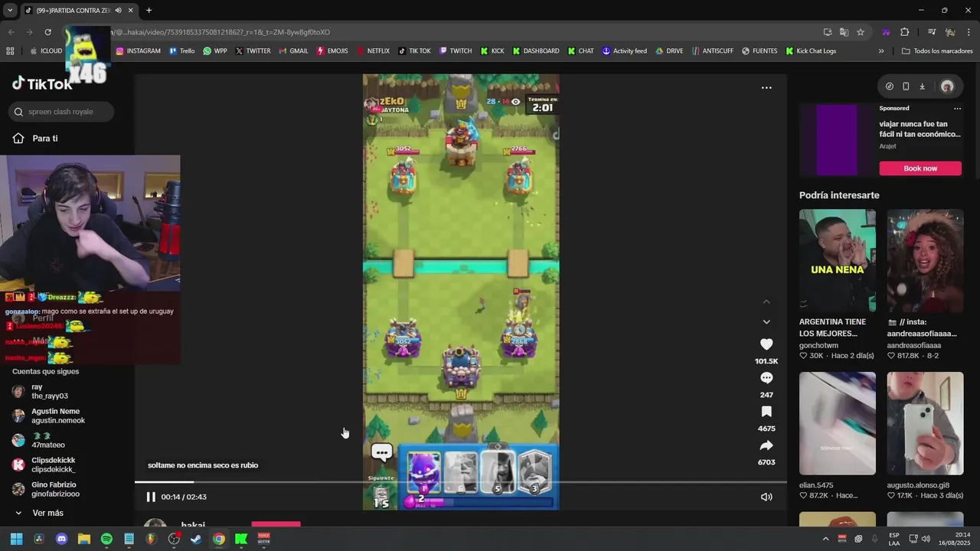Screen dimensions: 980x551
Task: Open File Explorer from the taskbar
Action: 84,539
